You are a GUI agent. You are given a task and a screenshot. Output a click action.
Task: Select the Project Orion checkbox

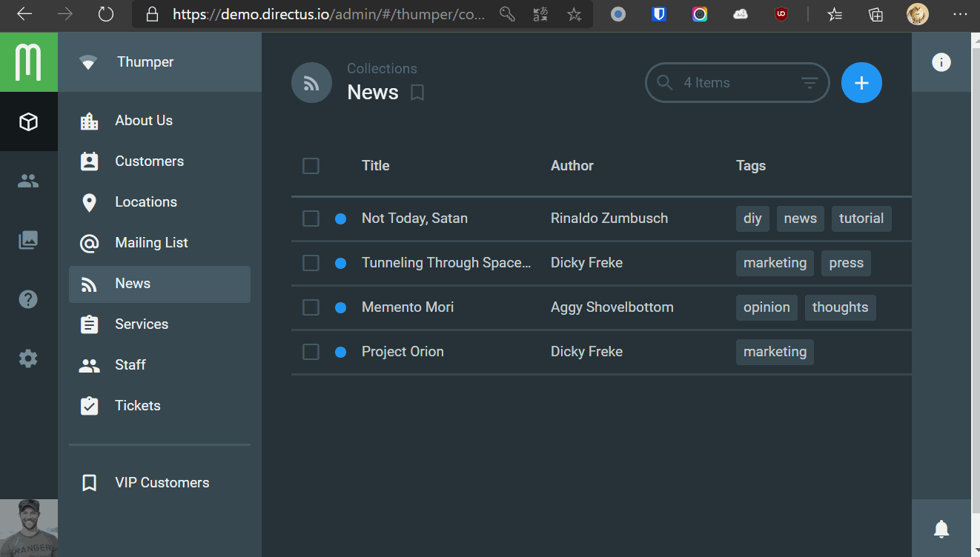pos(311,352)
